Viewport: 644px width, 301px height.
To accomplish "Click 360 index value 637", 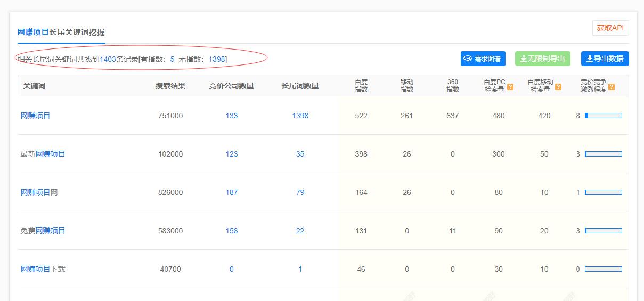I will point(453,116).
